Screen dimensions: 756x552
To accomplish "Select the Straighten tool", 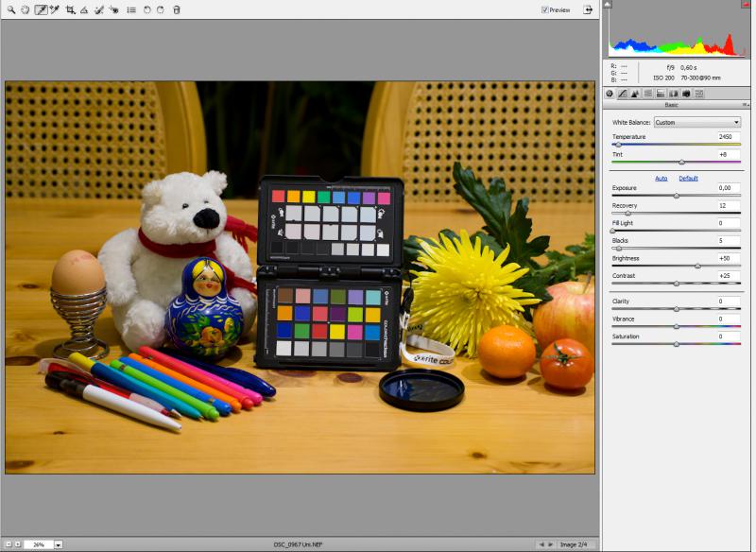I will pos(84,9).
